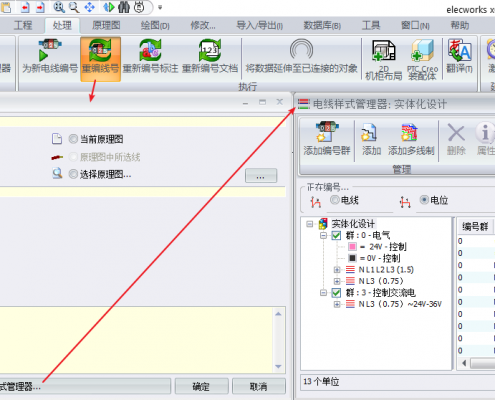Choose the 电位 radio button

(x=424, y=200)
